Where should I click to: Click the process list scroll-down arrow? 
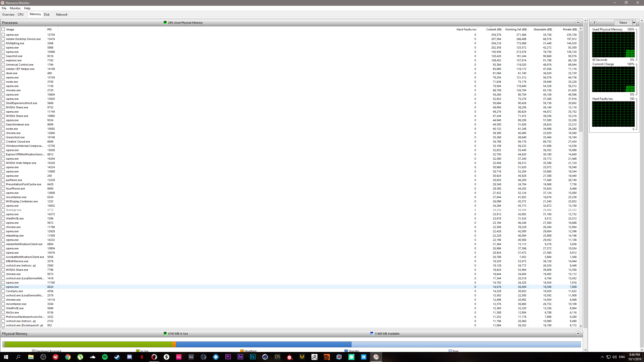tap(581, 326)
